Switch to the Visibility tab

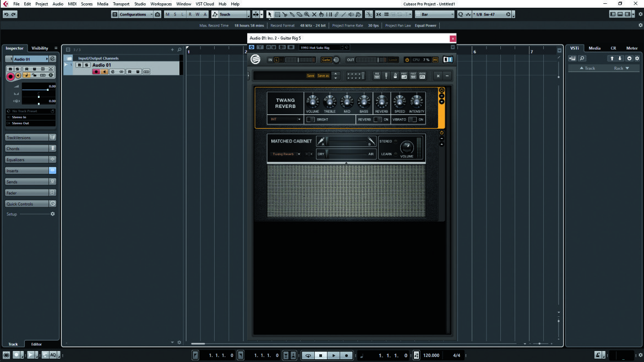click(x=40, y=48)
